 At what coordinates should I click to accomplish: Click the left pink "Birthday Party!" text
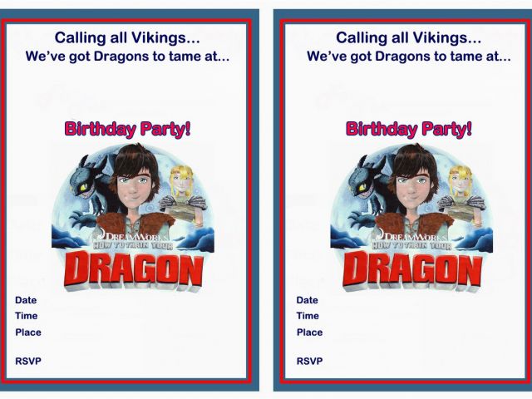[x=127, y=130]
